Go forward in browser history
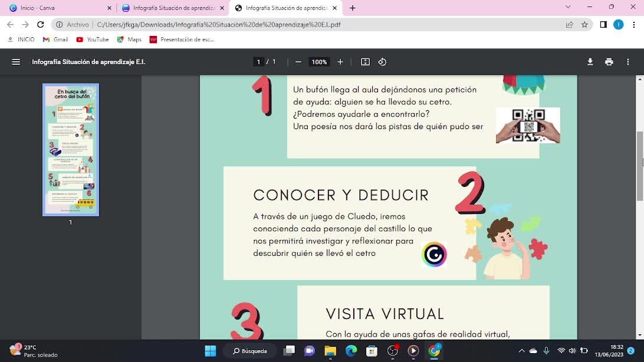The height and width of the screenshot is (362, 644). click(x=25, y=25)
